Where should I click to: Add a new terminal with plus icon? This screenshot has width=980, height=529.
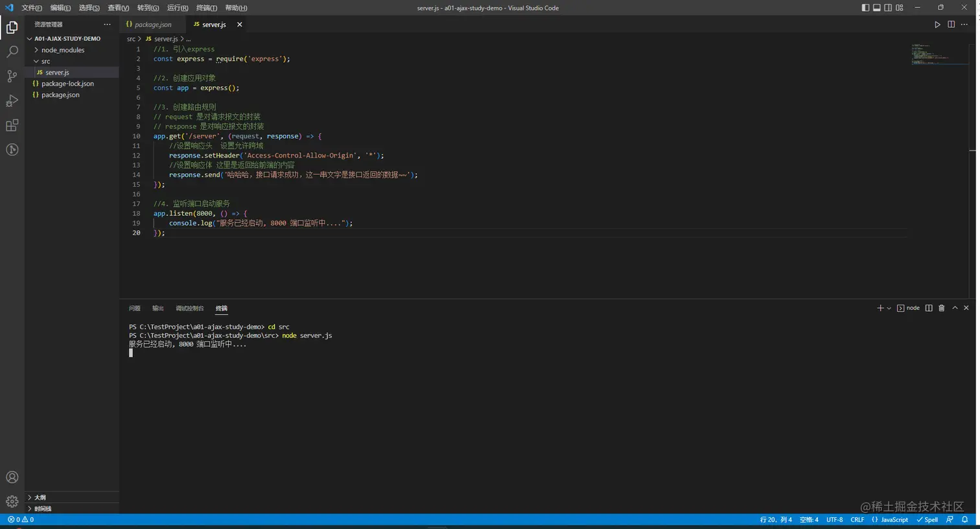pos(880,308)
